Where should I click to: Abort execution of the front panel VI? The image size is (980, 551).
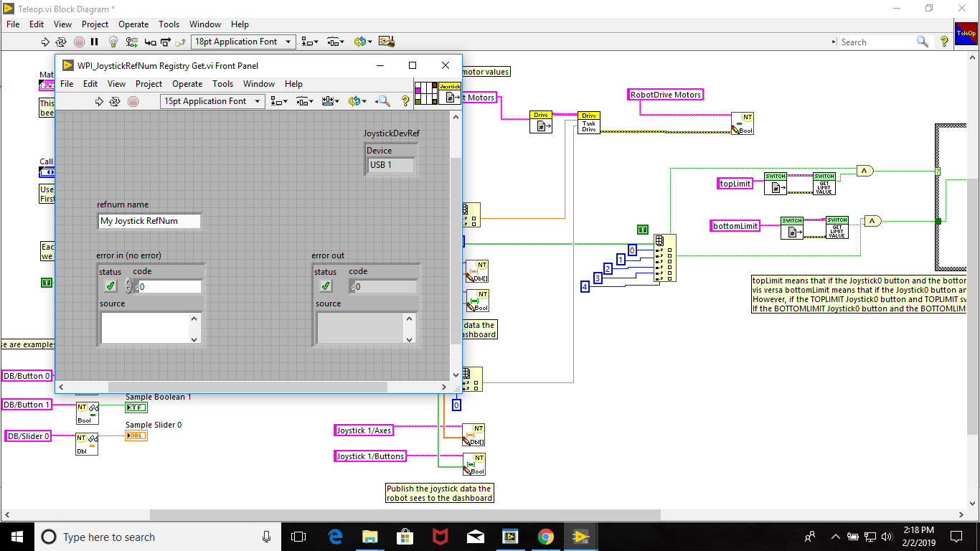(x=133, y=101)
